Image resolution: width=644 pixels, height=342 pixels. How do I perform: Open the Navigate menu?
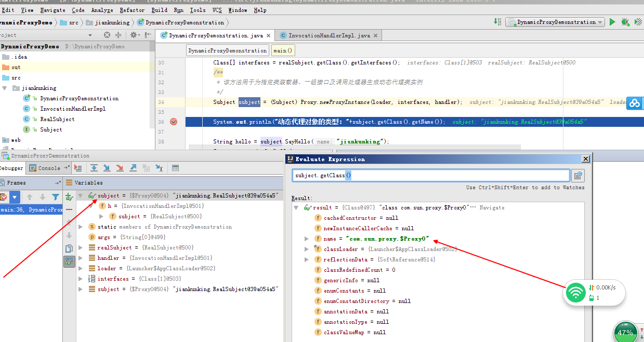pyautogui.click(x=52, y=10)
